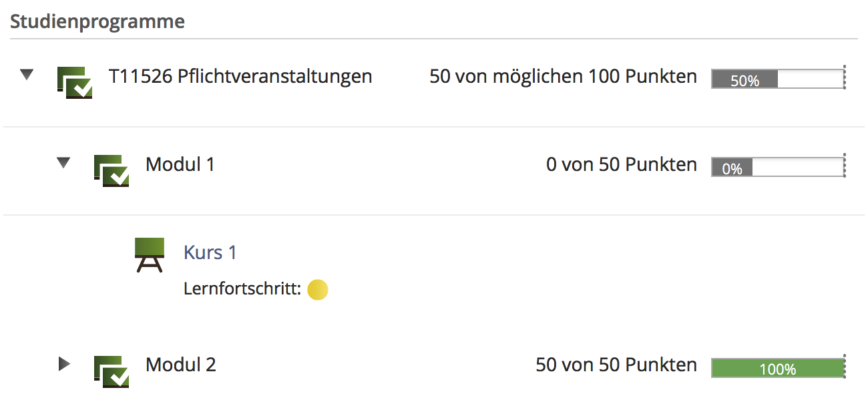Click the T11526 Pflichtveranstaltungen study programme icon
This screenshot has width=868, height=410.
click(74, 81)
